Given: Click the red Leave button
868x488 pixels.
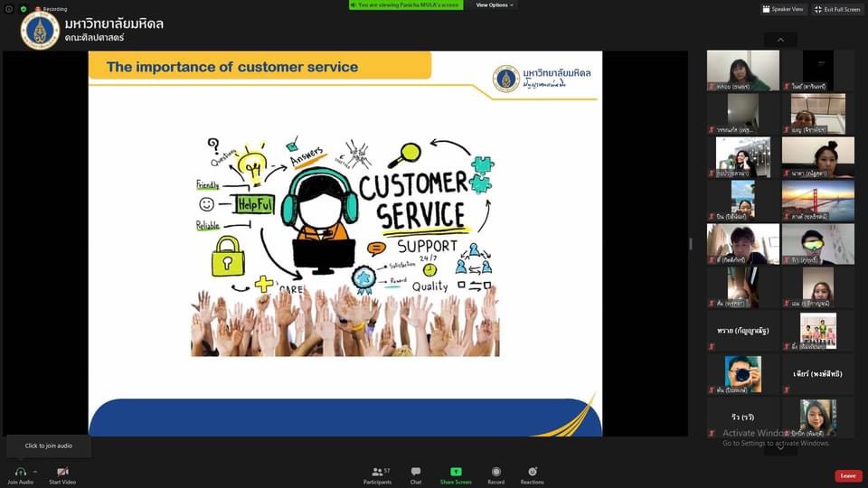Looking at the screenshot, I should [847, 475].
